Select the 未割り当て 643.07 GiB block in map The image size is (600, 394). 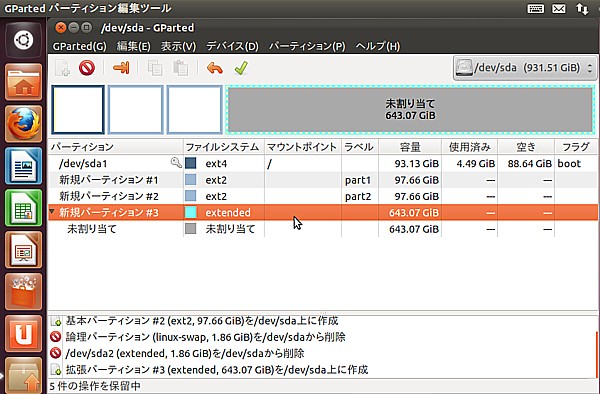(410, 109)
